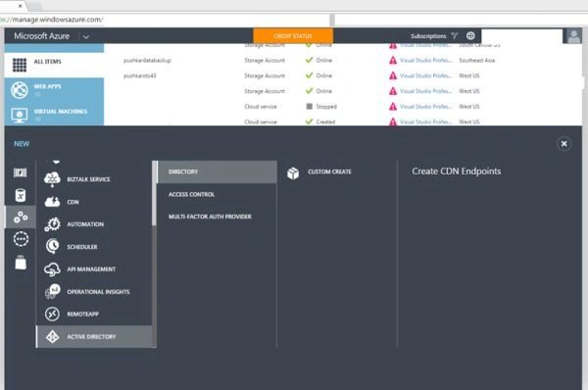Click the Microsoft Azure logo text
The image size is (588, 390).
coord(41,36)
